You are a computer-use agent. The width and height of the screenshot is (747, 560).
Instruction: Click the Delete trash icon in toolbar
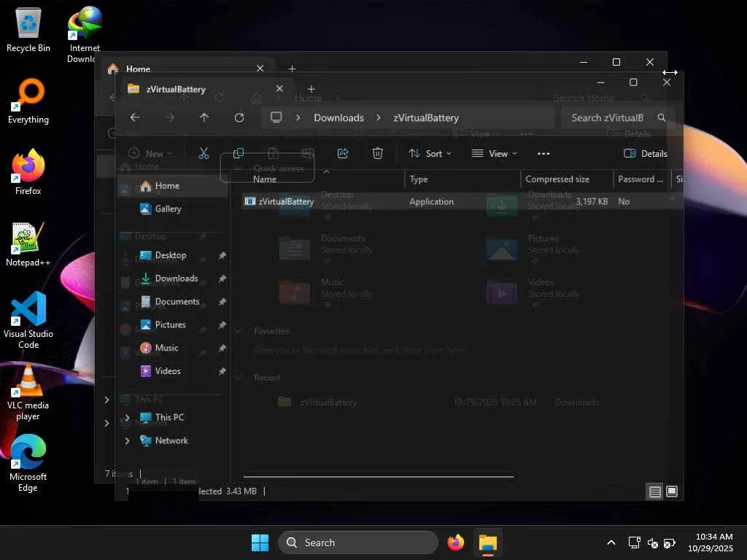pyautogui.click(x=377, y=153)
